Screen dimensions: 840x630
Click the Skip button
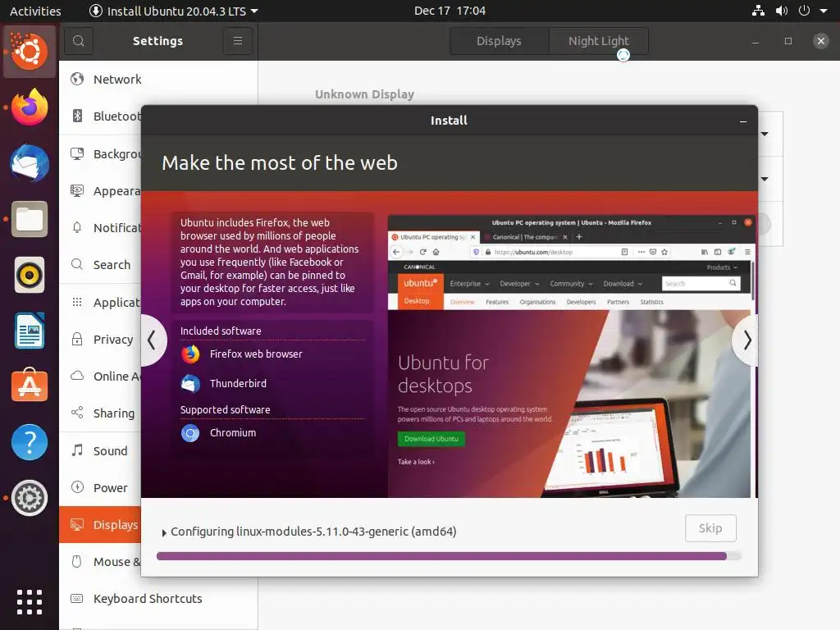710,528
